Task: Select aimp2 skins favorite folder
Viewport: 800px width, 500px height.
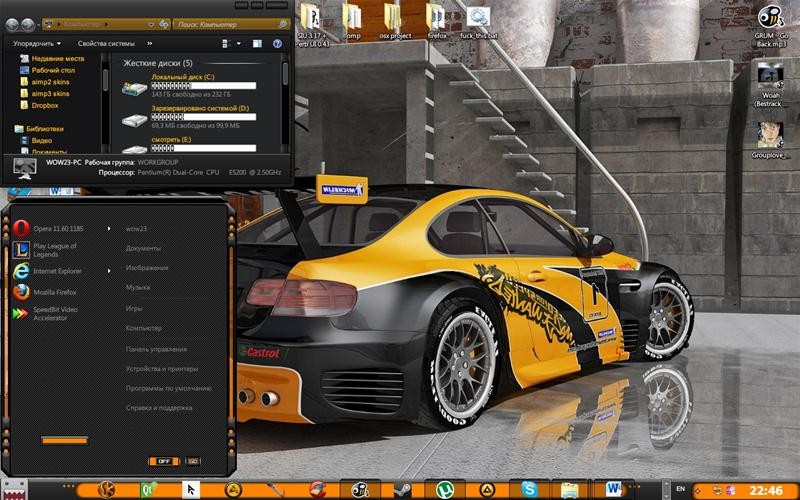Action: point(45,82)
